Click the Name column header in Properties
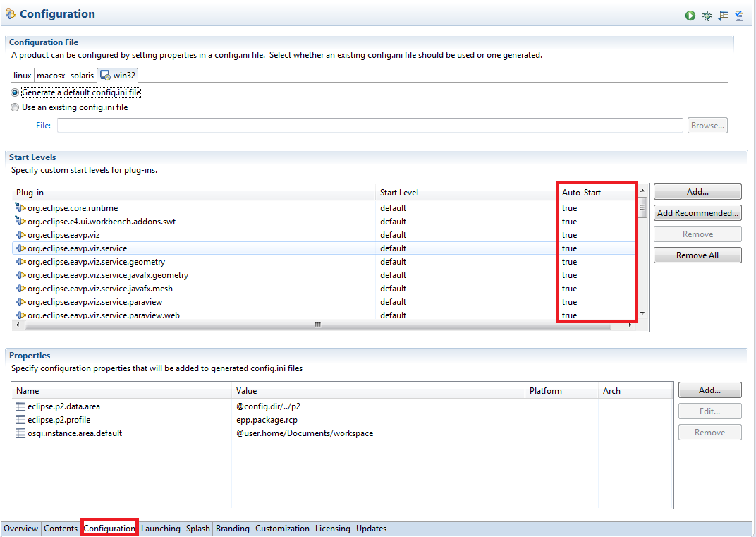Viewport: 756px width, 537px height. (121, 391)
